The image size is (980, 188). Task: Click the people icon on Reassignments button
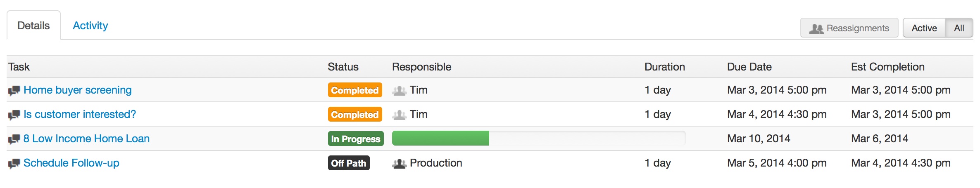[816, 28]
